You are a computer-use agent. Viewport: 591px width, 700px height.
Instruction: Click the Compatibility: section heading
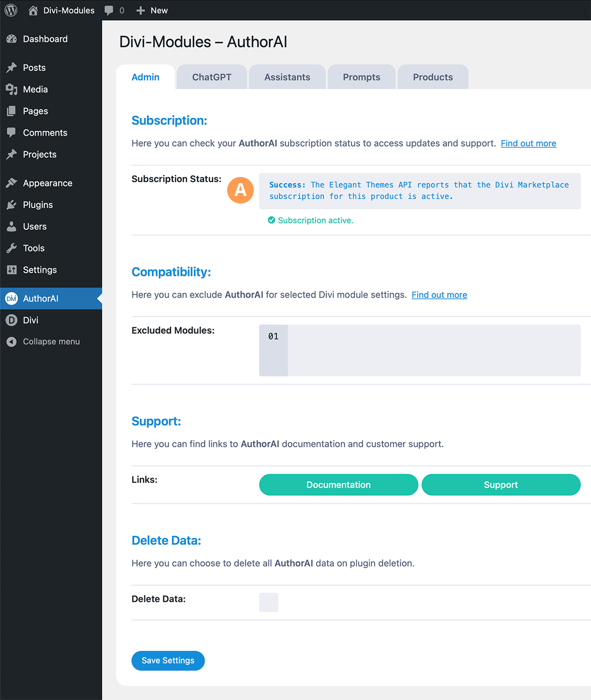pos(171,272)
